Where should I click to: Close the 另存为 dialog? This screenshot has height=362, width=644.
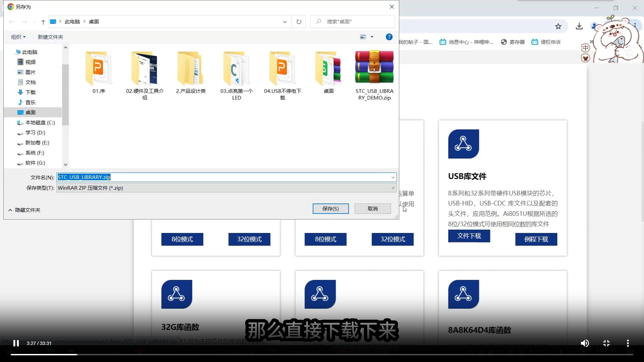[391, 7]
